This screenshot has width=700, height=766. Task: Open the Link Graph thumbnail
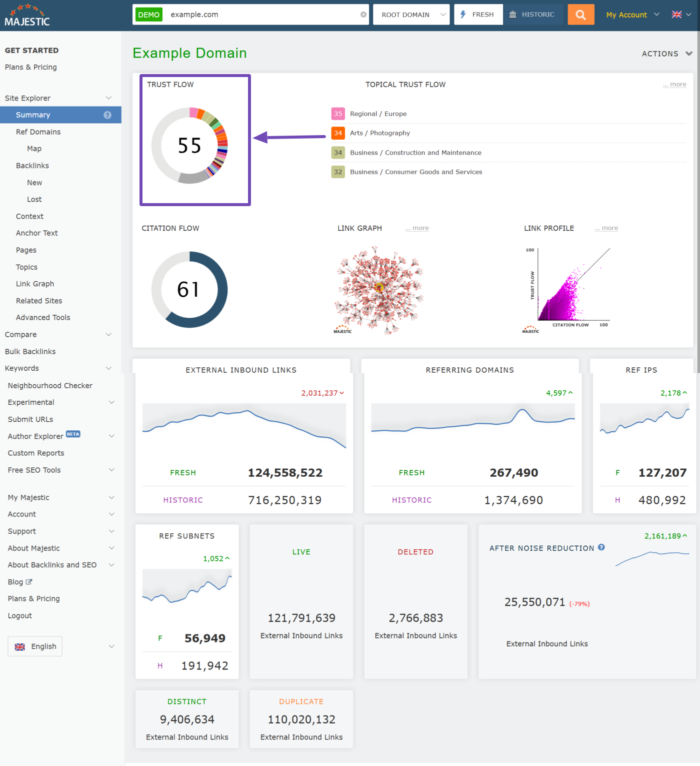point(379,290)
